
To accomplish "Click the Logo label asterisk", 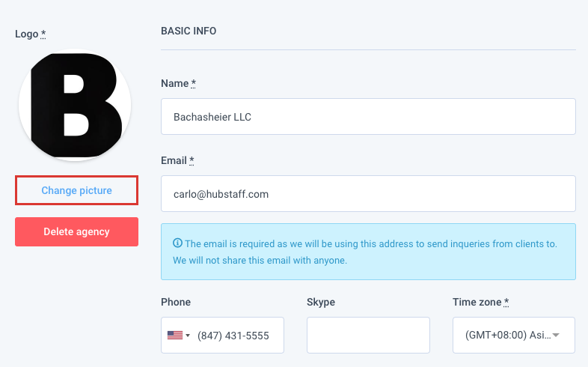I will (43, 34).
